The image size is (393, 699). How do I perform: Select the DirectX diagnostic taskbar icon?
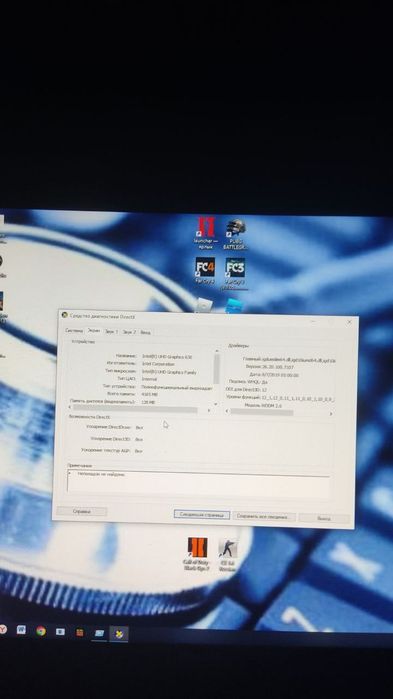[119, 634]
